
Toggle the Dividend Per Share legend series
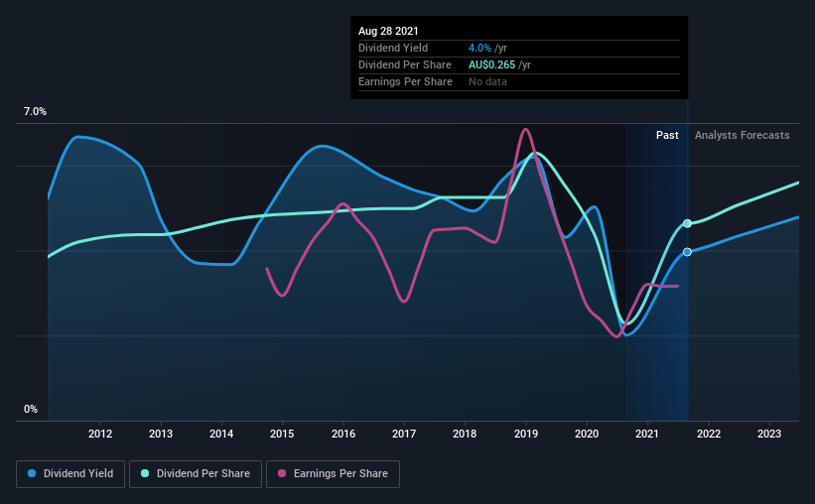coord(196,474)
